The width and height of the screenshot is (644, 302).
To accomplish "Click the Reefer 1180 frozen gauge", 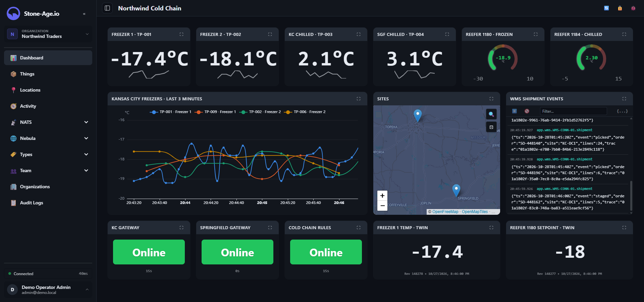I will point(503,58).
